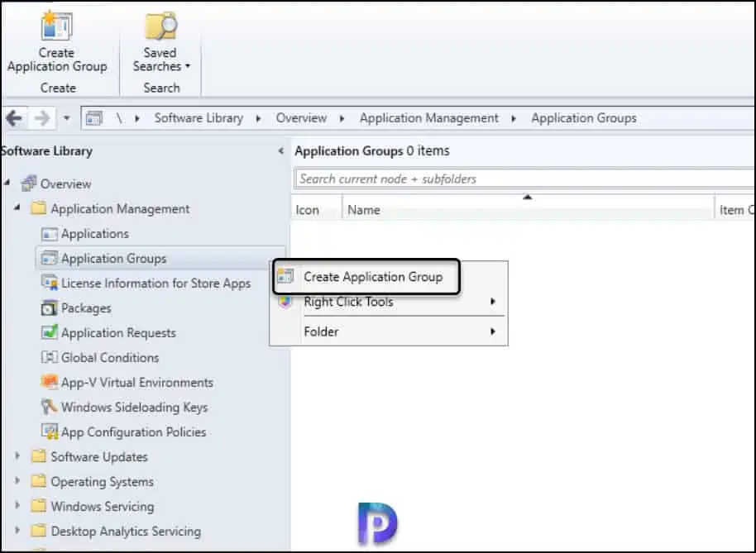This screenshot has width=756, height=553.
Task: Click the Software Updates folder icon
Action: pos(39,456)
